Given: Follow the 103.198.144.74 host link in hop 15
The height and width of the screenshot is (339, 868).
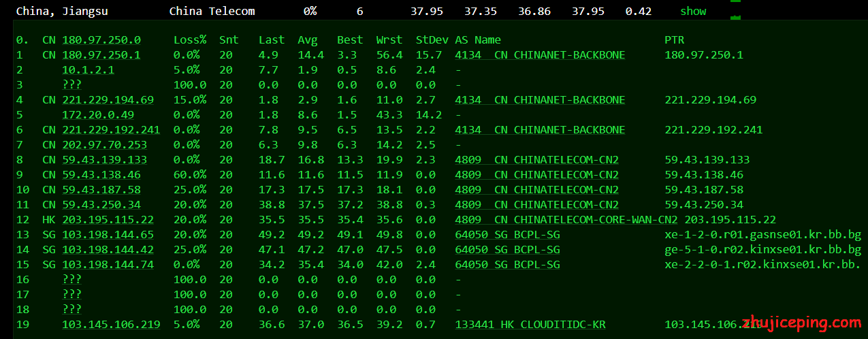Looking at the screenshot, I should 108,265.
